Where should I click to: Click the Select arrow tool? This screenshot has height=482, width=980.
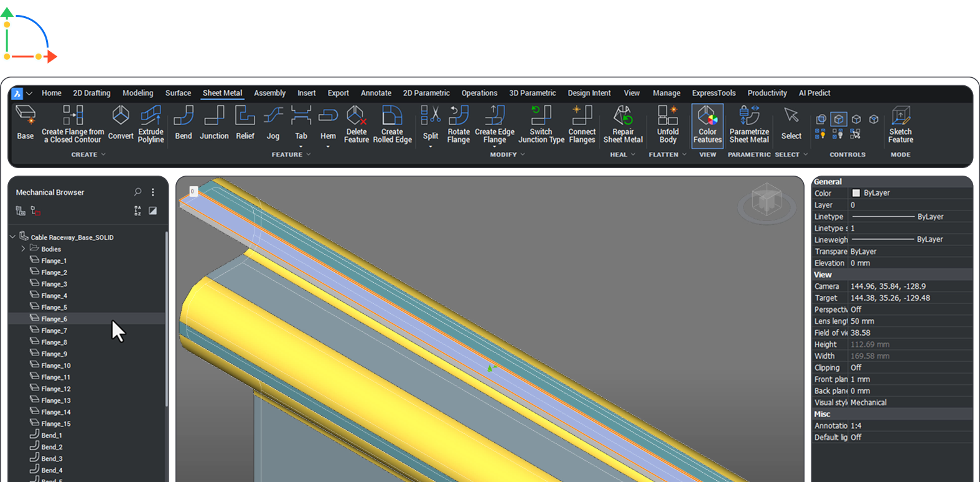coord(791,123)
